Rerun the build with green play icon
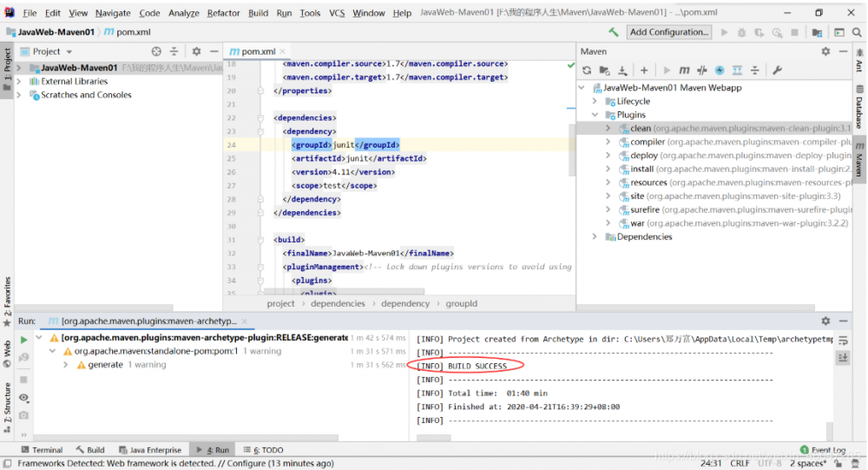 click(24, 340)
